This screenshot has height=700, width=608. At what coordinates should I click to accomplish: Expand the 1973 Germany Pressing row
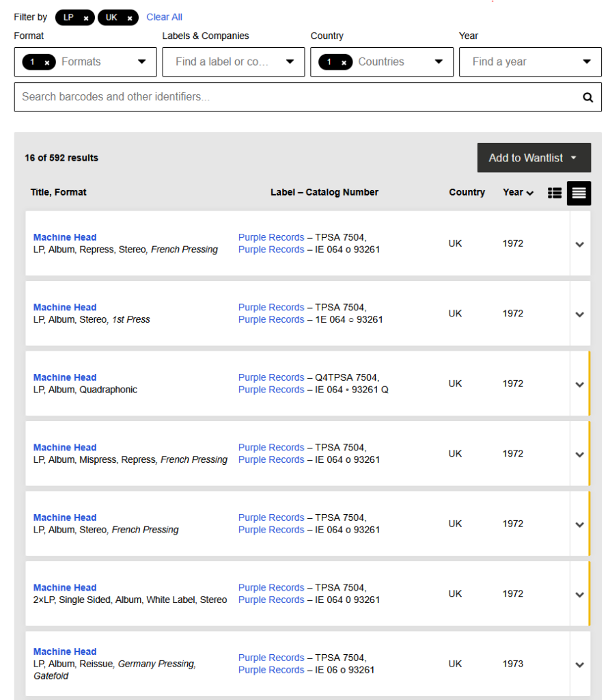coord(579,664)
